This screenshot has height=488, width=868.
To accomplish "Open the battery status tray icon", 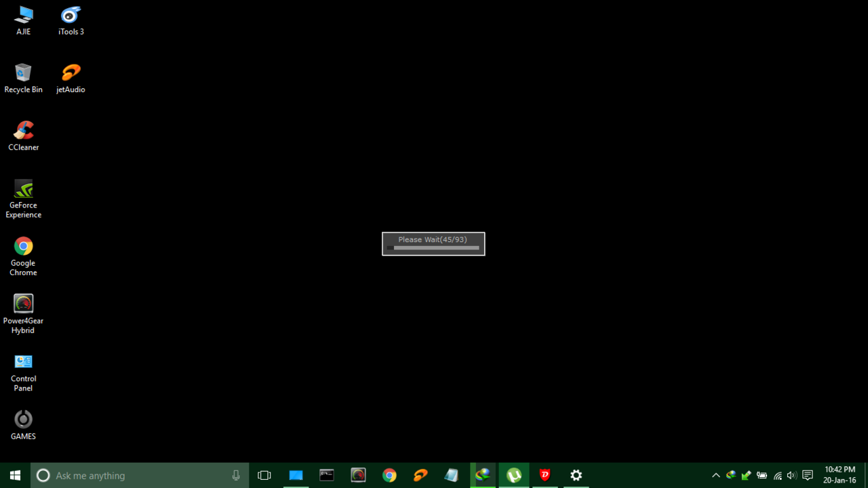I will pos(762,475).
